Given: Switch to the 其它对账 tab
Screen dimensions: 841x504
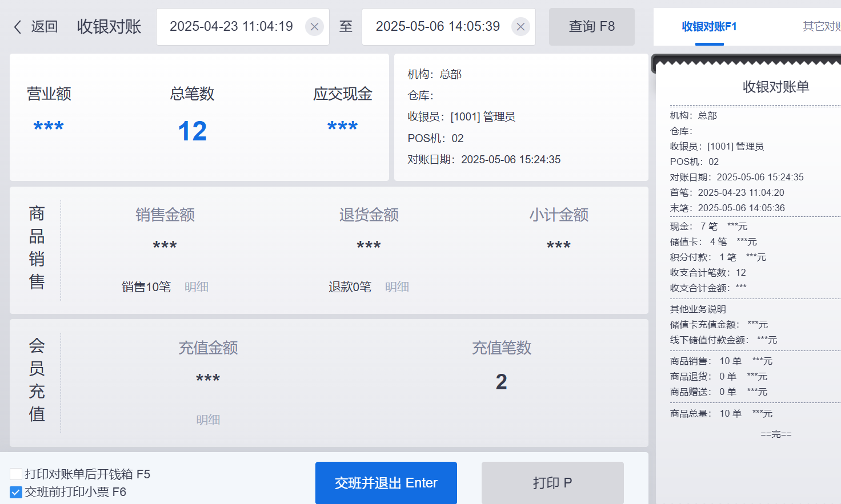Looking at the screenshot, I should coord(822,27).
